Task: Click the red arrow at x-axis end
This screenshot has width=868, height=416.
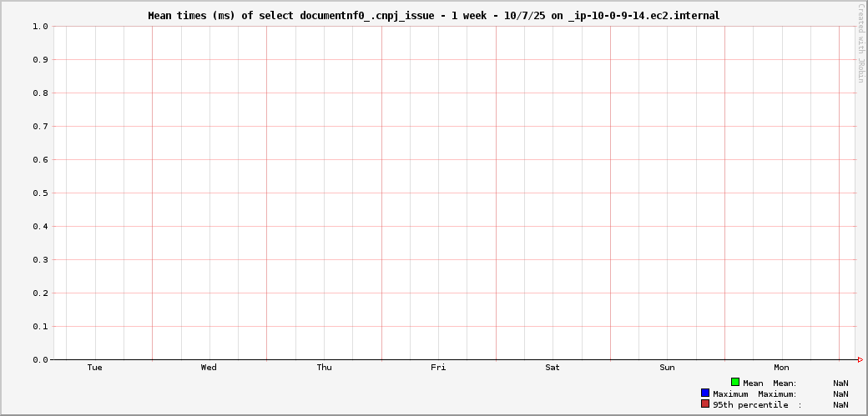Action: [x=860, y=360]
